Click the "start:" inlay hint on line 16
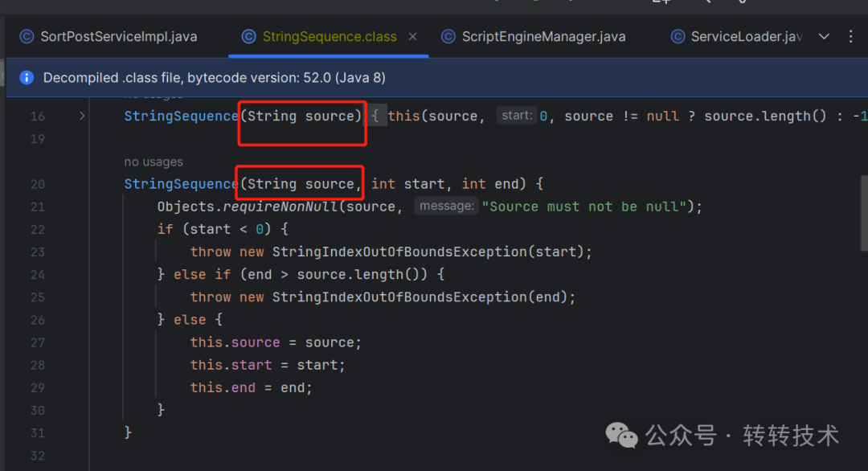The height and width of the screenshot is (471, 868). click(517, 116)
